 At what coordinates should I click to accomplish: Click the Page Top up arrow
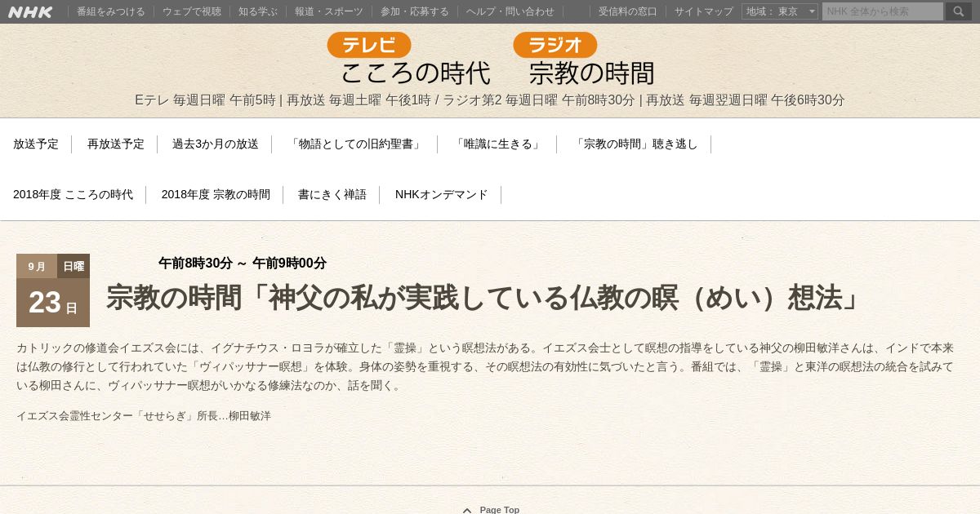click(x=467, y=510)
